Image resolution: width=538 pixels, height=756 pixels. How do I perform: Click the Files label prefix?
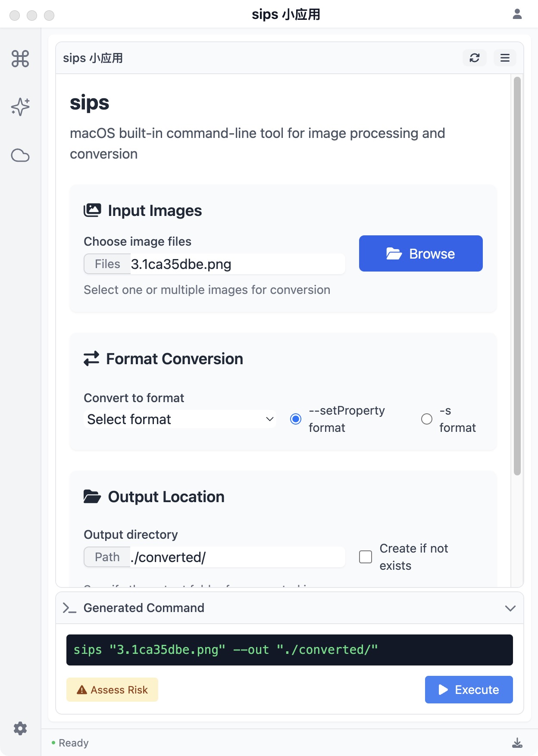tap(107, 264)
